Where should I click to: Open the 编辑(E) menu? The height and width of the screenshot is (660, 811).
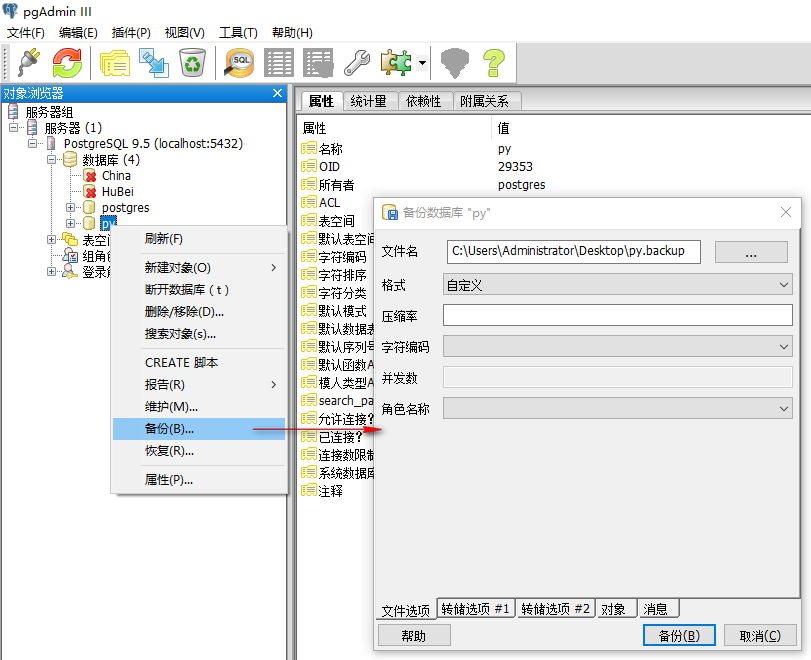coord(78,33)
